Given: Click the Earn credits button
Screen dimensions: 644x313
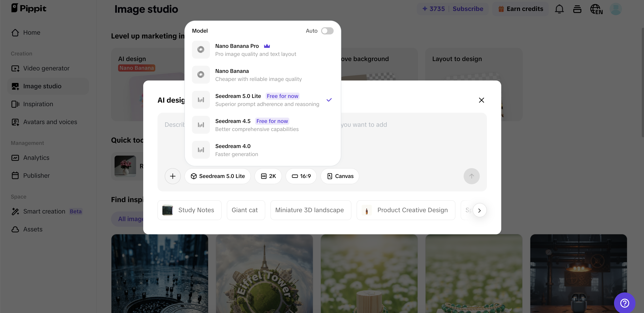Looking at the screenshot, I should point(520,9).
